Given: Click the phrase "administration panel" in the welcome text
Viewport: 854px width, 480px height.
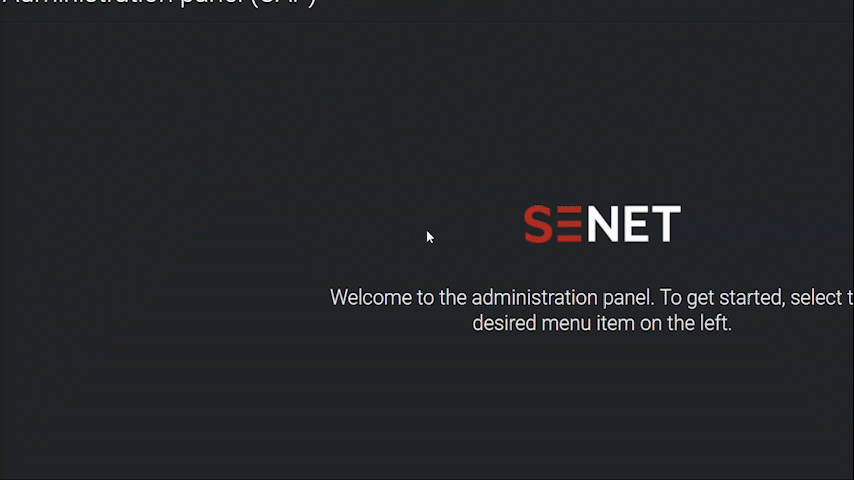Looking at the screenshot, I should pos(563,297).
